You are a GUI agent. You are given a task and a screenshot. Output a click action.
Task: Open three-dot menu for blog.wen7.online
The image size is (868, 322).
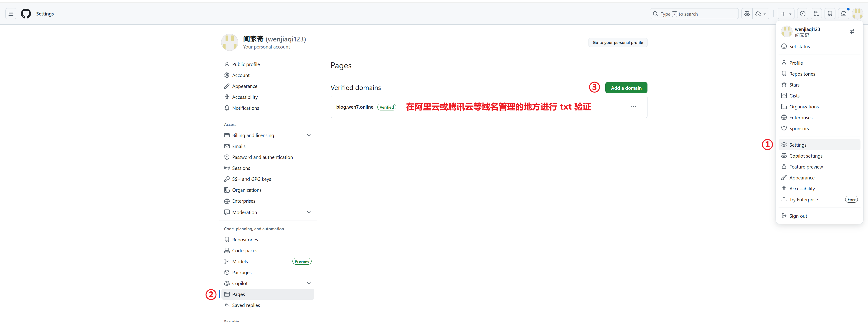pos(633,107)
